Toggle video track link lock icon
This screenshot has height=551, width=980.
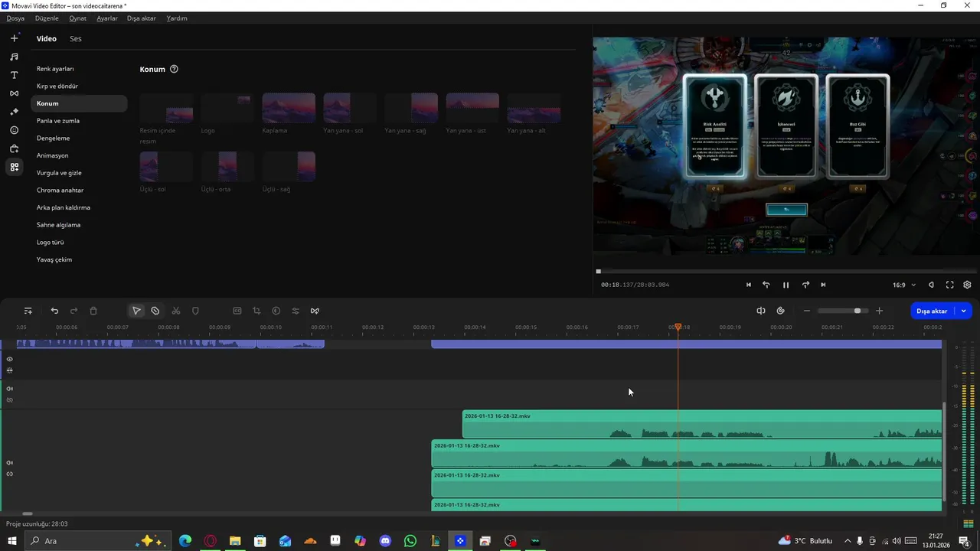tap(10, 370)
